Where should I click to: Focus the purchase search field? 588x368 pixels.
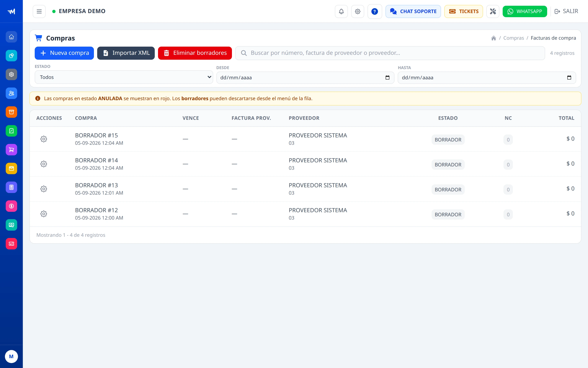pyautogui.click(x=390, y=53)
